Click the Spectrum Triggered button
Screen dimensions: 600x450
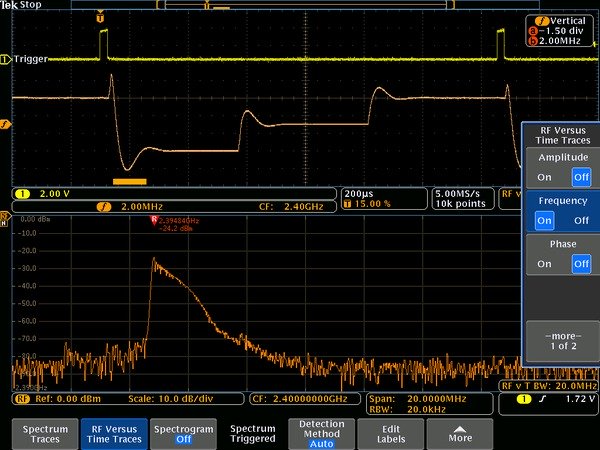(253, 433)
